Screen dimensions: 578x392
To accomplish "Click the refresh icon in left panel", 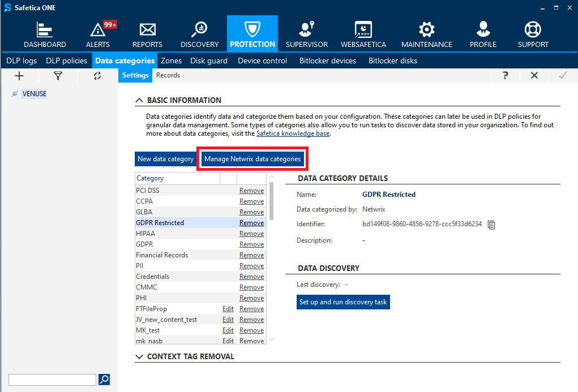I will coord(97,76).
